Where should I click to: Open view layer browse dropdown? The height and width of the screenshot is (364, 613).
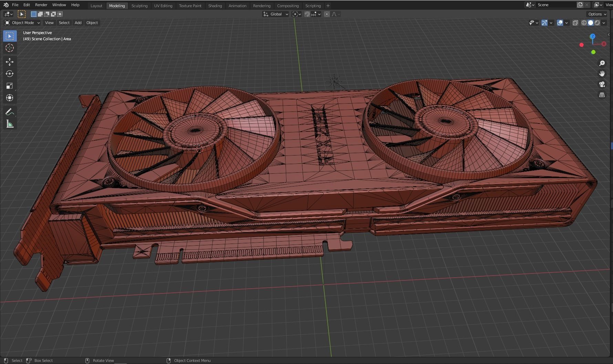[598, 5]
